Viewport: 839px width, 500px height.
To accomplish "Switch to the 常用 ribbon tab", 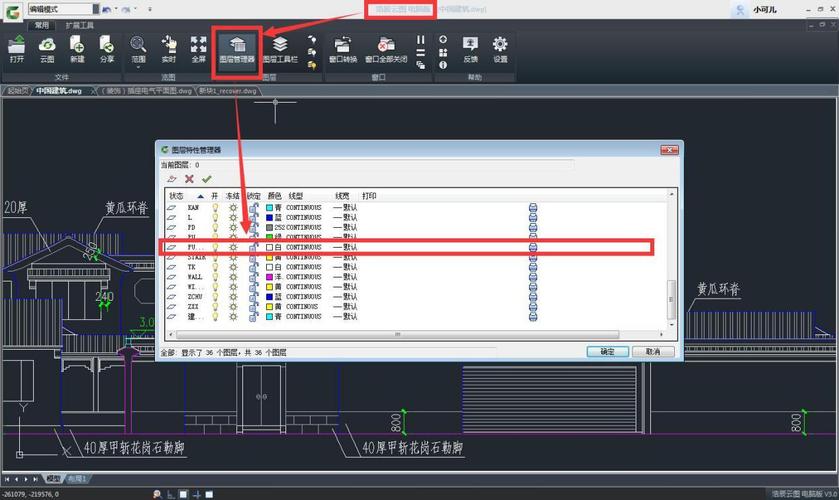I will [x=41, y=25].
